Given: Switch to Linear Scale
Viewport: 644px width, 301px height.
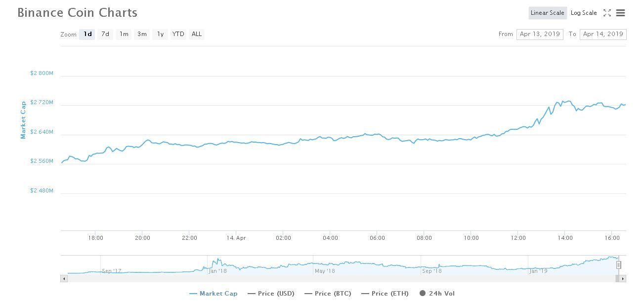Looking at the screenshot, I should point(547,13).
